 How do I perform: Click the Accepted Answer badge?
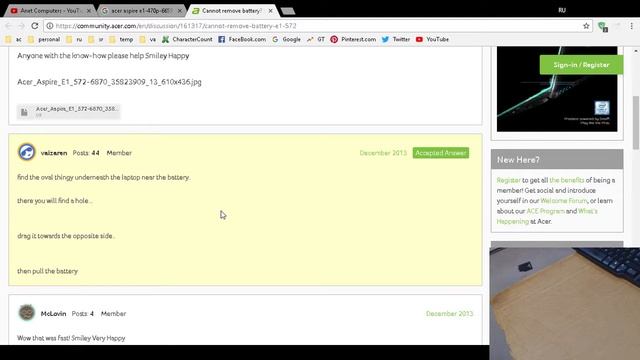[x=440, y=153]
